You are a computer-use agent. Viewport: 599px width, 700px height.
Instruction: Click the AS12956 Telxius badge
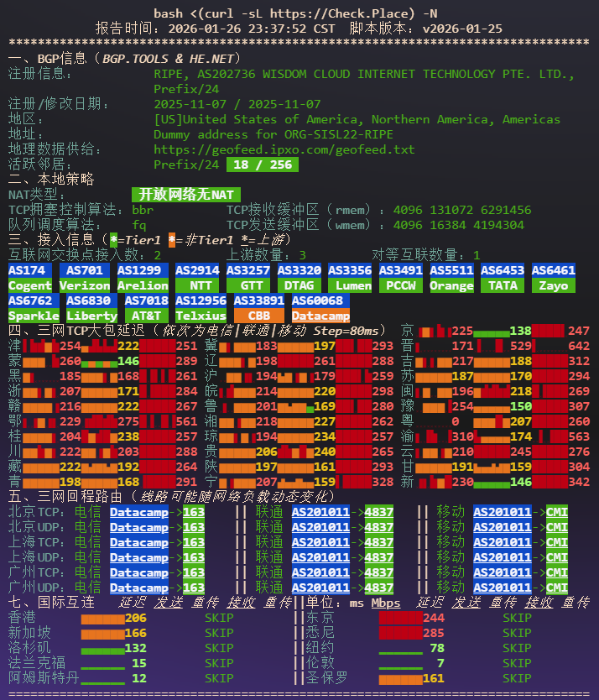point(201,308)
